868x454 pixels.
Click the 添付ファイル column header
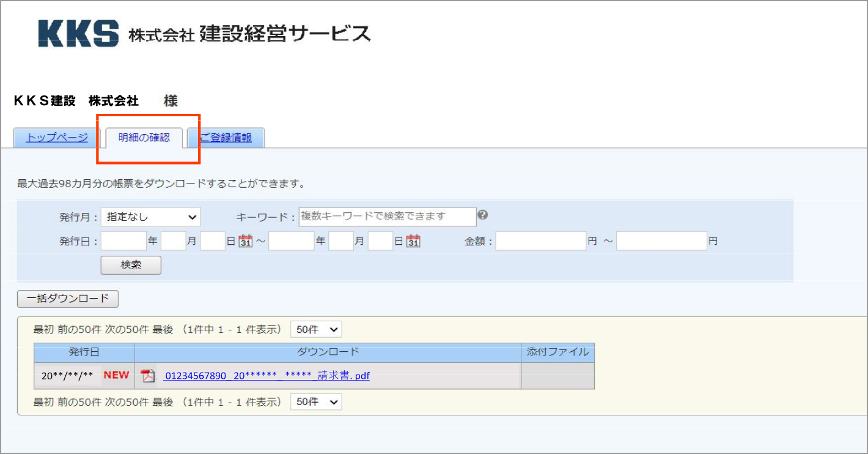pos(557,352)
